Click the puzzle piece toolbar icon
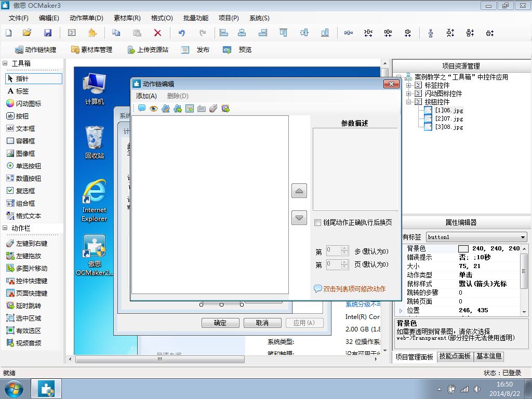The width and height of the screenshot is (532, 399). 92,33
